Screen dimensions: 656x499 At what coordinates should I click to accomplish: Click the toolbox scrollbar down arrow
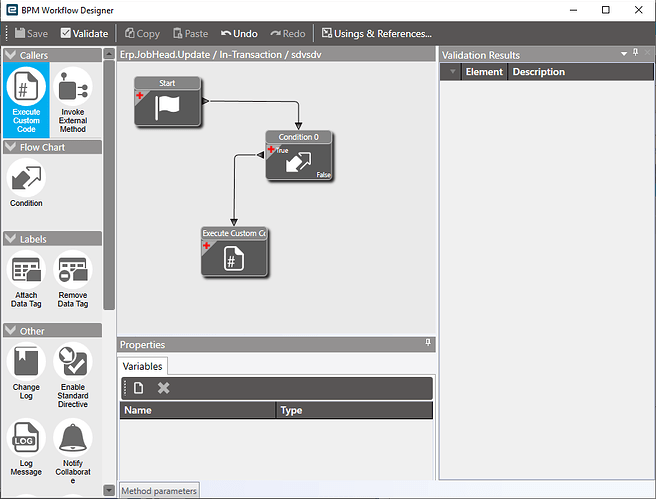[x=109, y=490]
